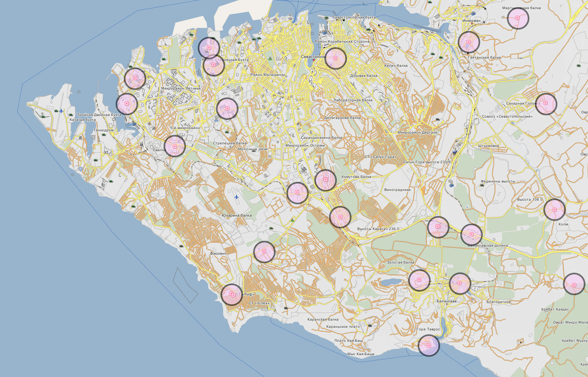
Task: Click the Хребет Каядес label
Action: (555, 309)
